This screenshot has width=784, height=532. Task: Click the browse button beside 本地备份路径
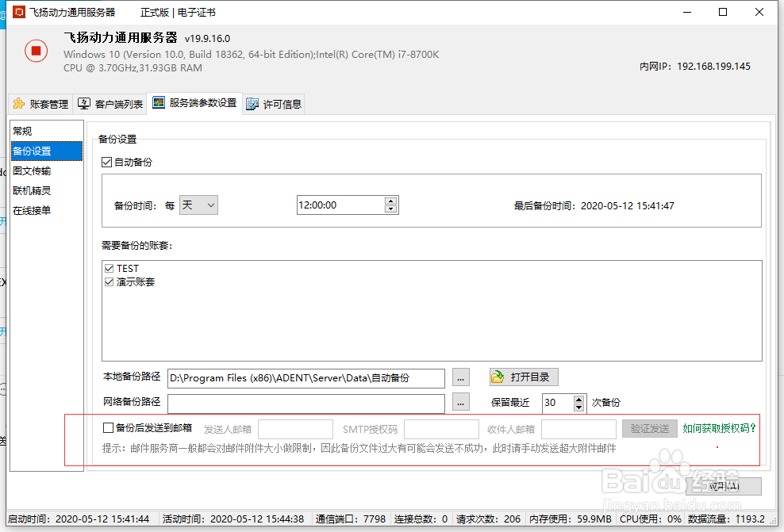[460, 377]
